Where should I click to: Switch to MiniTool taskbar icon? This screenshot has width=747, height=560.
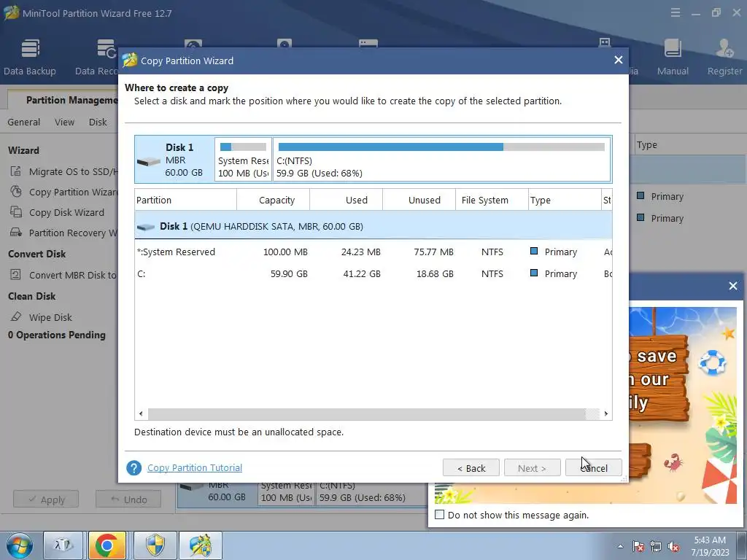coord(200,545)
